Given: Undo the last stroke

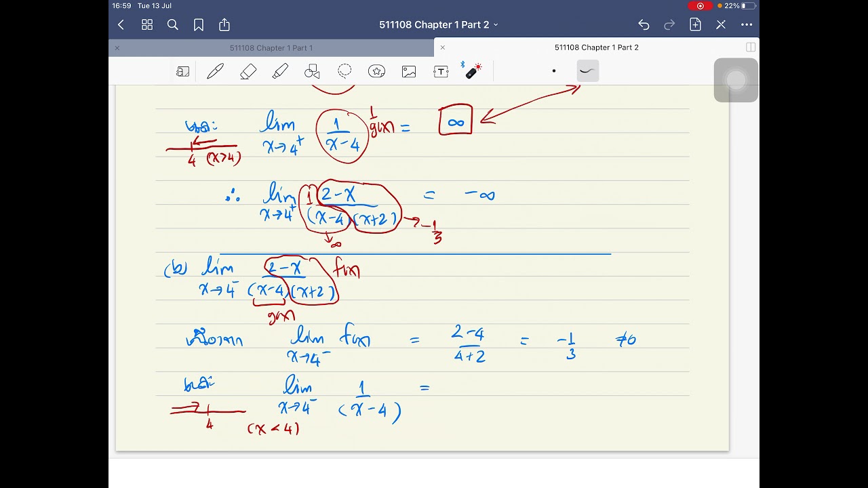Looking at the screenshot, I should click(644, 25).
